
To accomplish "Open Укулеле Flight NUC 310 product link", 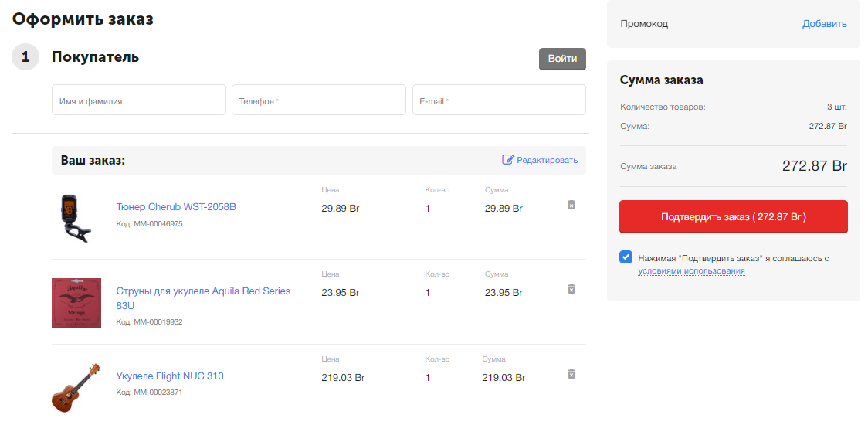I will 170,376.
